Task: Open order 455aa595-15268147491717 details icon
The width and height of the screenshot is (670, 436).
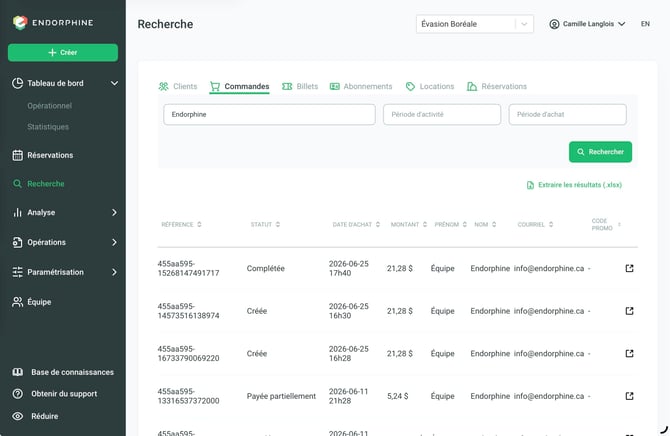Action: (629, 268)
